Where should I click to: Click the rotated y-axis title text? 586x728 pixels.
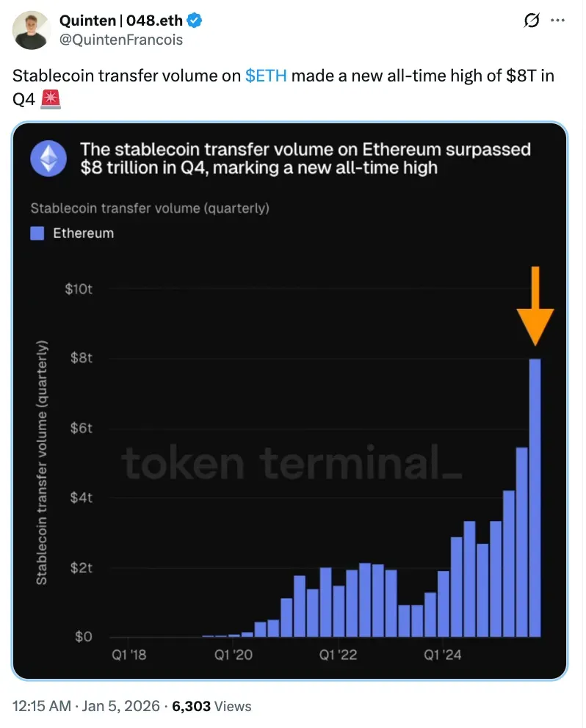tap(43, 462)
